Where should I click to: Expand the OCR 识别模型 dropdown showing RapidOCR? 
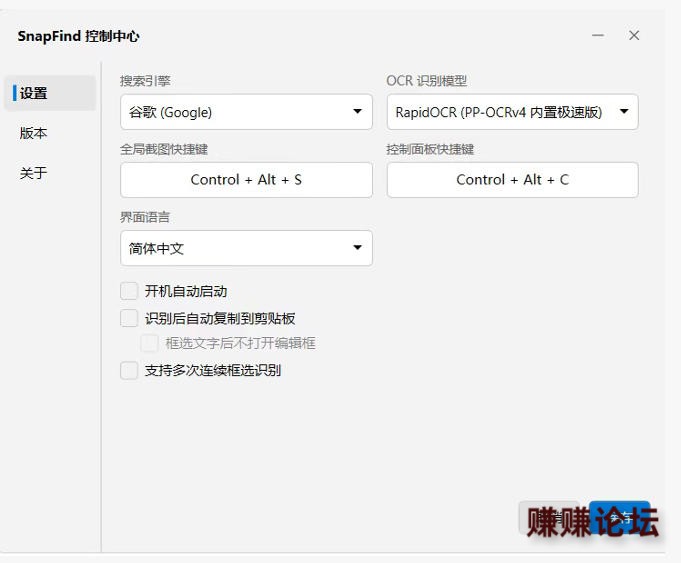tap(512, 112)
